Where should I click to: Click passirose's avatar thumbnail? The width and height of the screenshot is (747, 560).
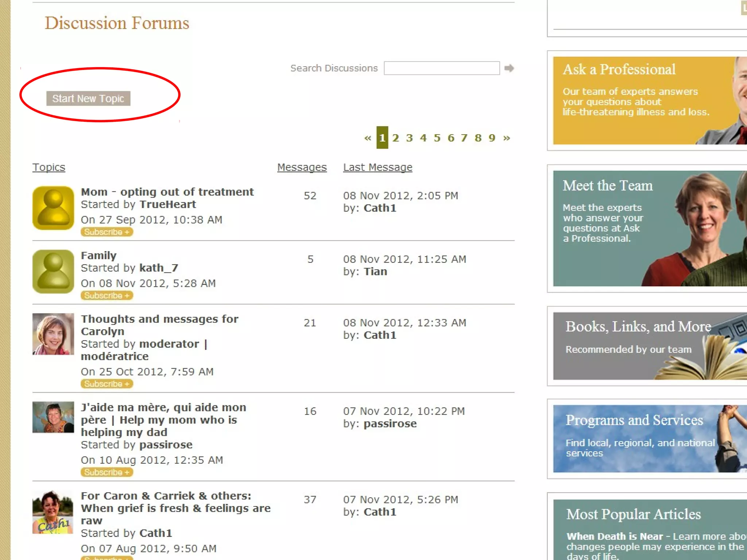(53, 417)
